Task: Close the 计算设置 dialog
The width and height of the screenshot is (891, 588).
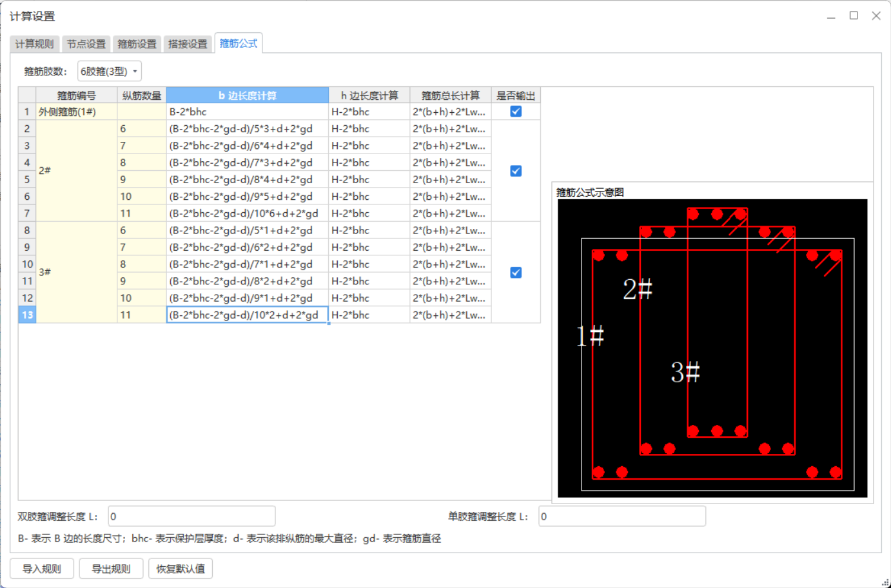Action: [x=876, y=15]
